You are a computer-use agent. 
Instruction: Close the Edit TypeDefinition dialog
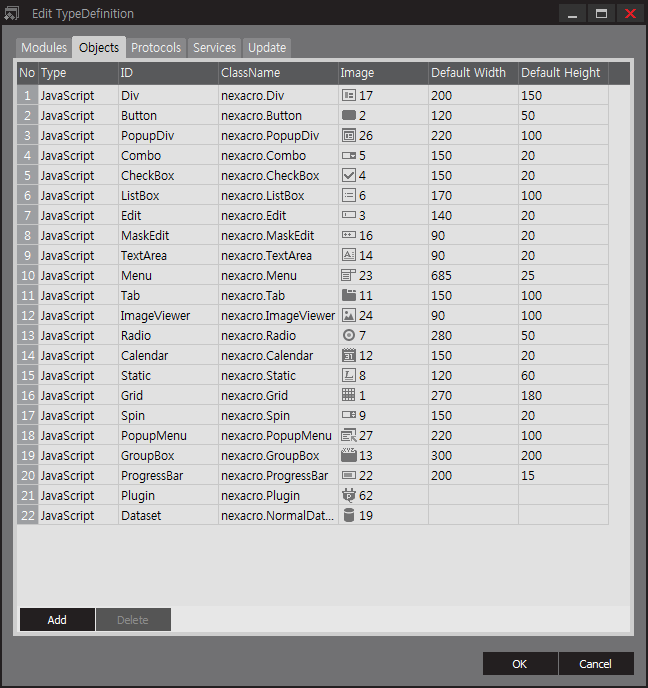630,13
